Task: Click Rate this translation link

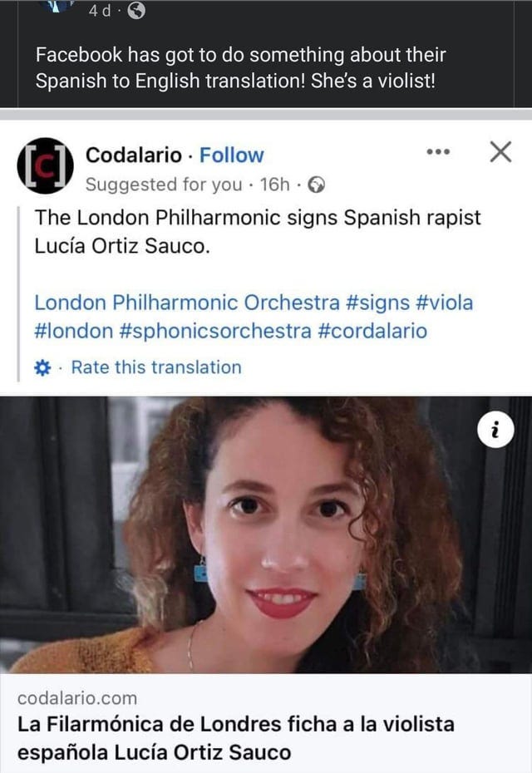Action: pos(156,367)
